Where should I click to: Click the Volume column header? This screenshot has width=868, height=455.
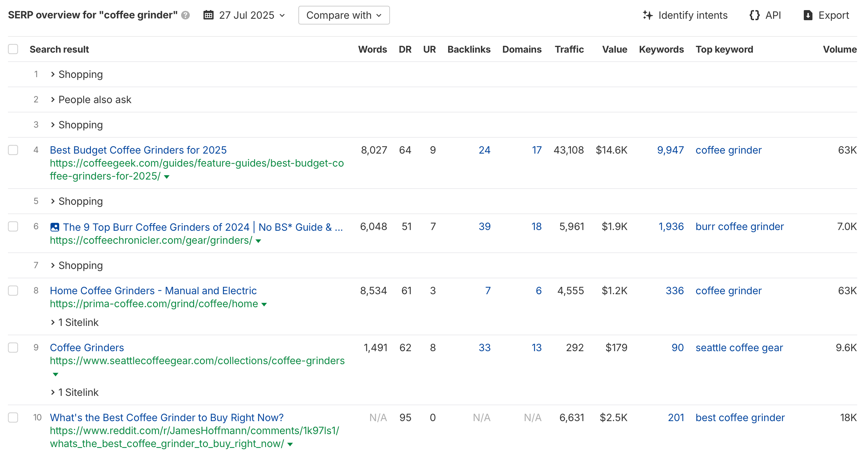(x=840, y=49)
